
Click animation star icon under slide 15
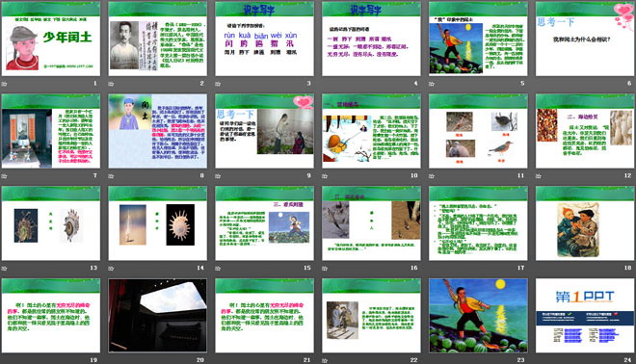(x=218, y=268)
